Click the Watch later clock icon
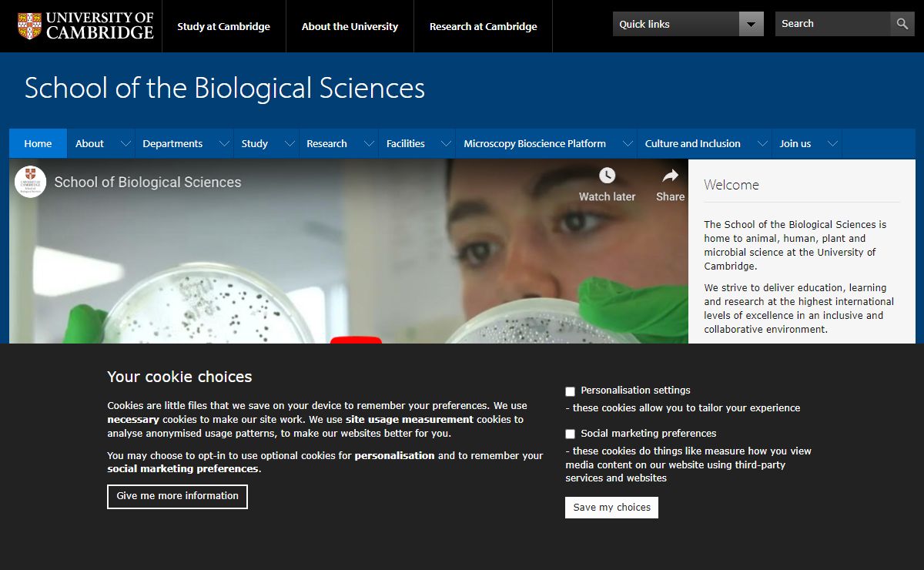Image resolution: width=924 pixels, height=570 pixels. pos(608,176)
